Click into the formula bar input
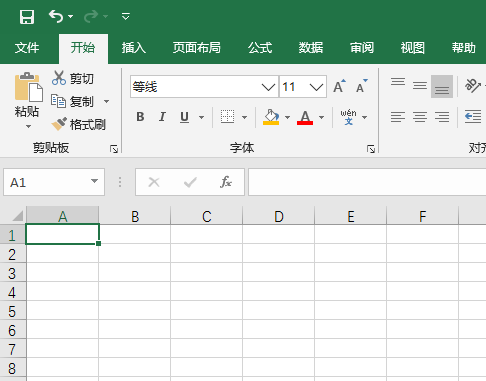This screenshot has height=381, width=486. coord(367,182)
